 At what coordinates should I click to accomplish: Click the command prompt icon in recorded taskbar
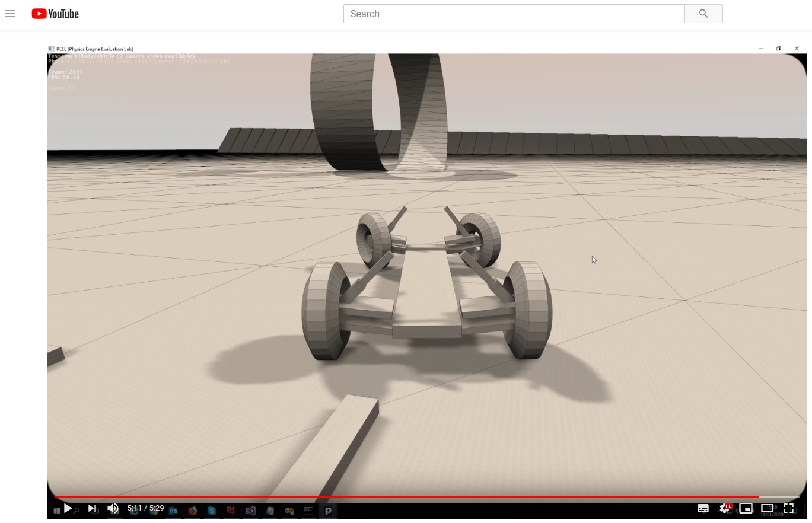[x=308, y=511]
